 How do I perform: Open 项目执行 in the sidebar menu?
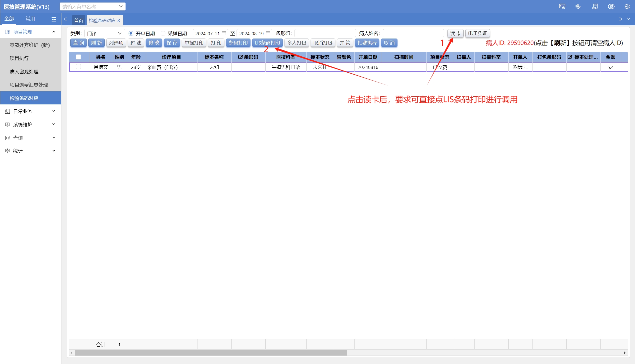tap(19, 58)
